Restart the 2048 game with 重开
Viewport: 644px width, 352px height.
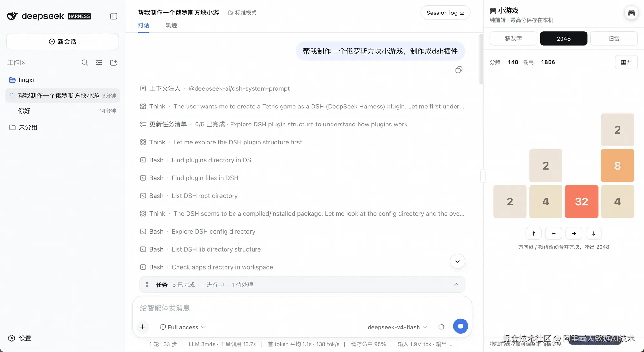coord(626,62)
